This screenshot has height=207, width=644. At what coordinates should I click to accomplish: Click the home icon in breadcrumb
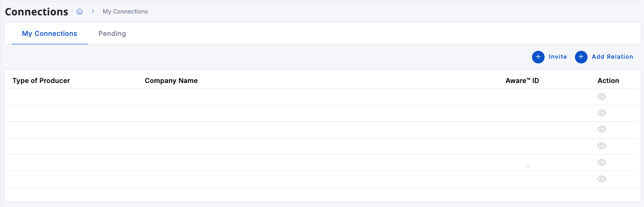click(80, 12)
